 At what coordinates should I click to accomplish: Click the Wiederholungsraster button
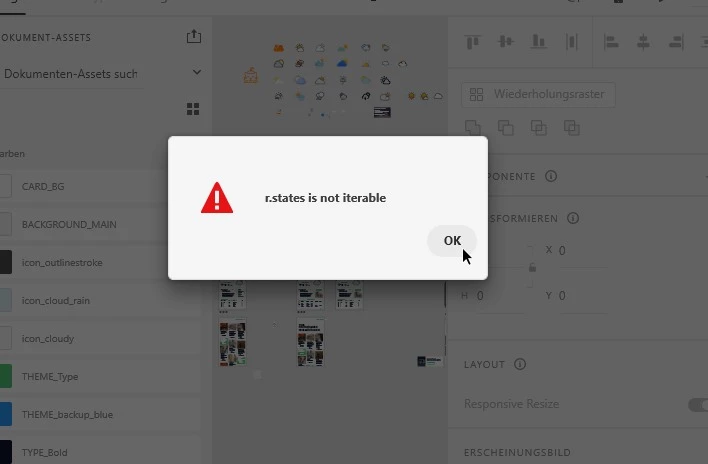click(x=538, y=94)
